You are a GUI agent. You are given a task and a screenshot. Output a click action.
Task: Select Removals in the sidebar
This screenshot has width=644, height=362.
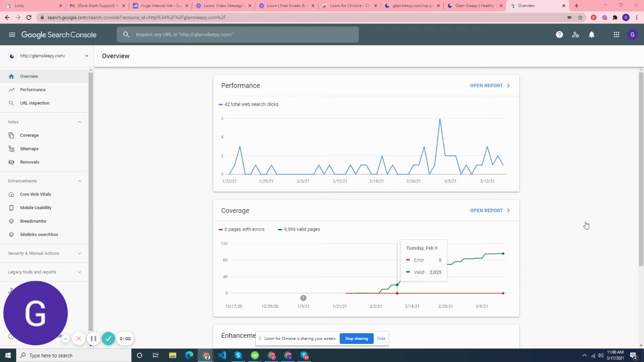[x=44, y=162]
